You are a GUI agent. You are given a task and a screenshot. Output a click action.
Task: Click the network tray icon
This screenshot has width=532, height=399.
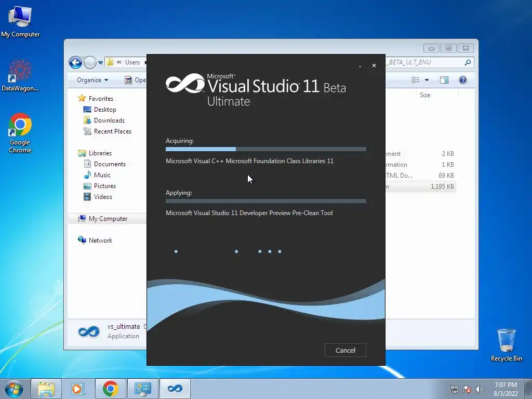(454, 389)
